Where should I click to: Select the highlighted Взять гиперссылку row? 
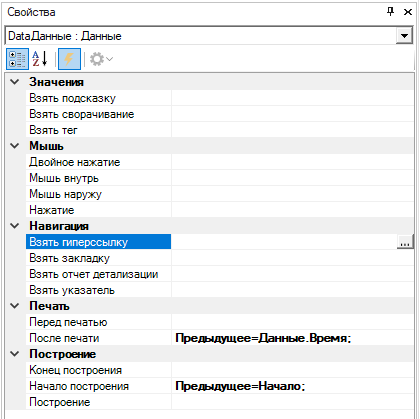point(99,242)
